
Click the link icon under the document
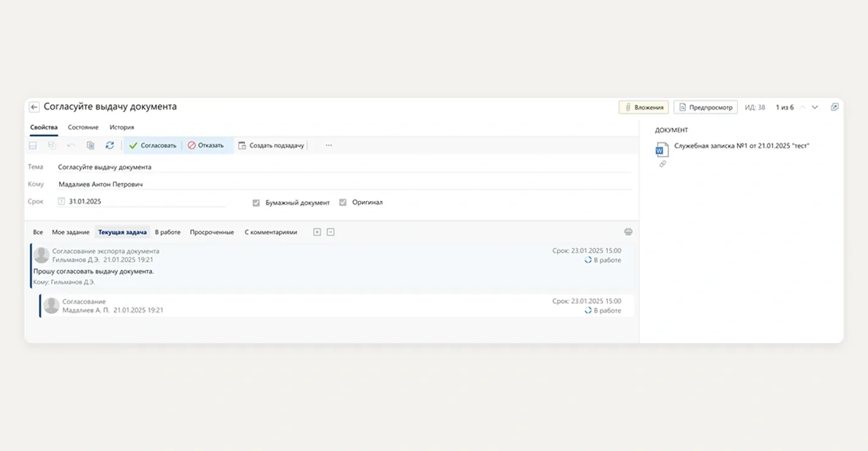click(662, 164)
